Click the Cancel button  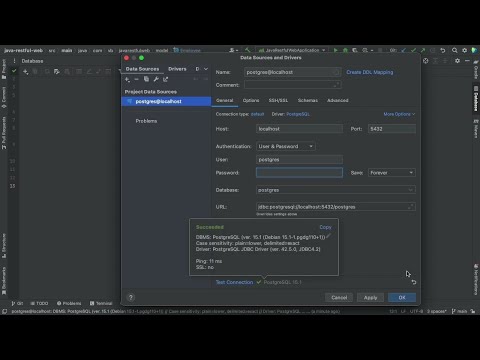(x=339, y=297)
